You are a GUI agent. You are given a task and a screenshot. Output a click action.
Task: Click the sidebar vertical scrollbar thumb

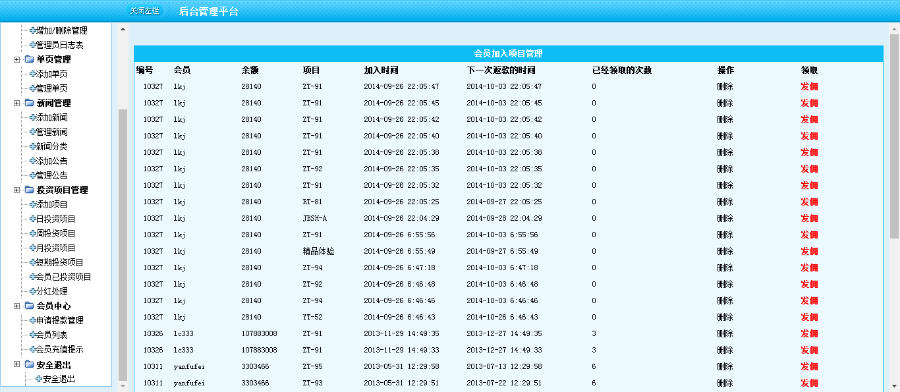click(122, 245)
